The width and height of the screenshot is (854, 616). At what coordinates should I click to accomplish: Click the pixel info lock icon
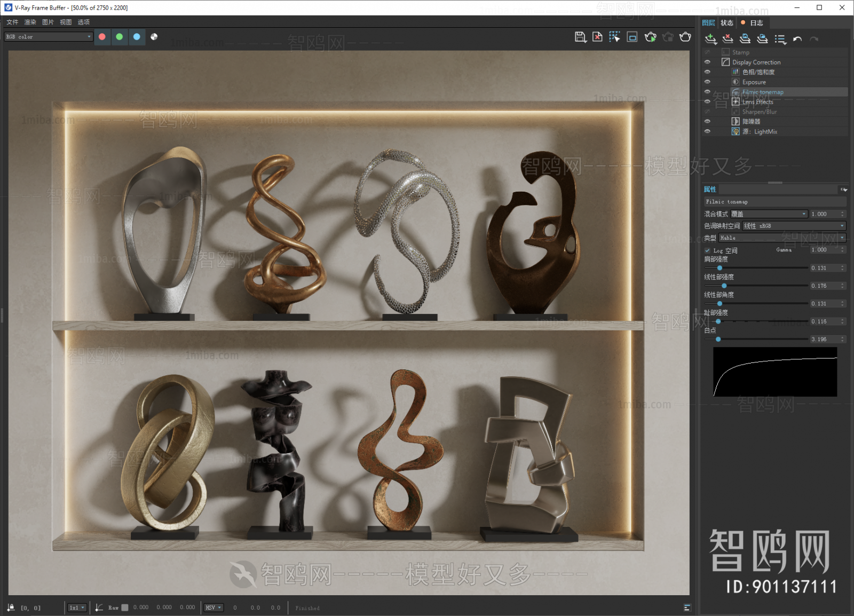[11, 607]
